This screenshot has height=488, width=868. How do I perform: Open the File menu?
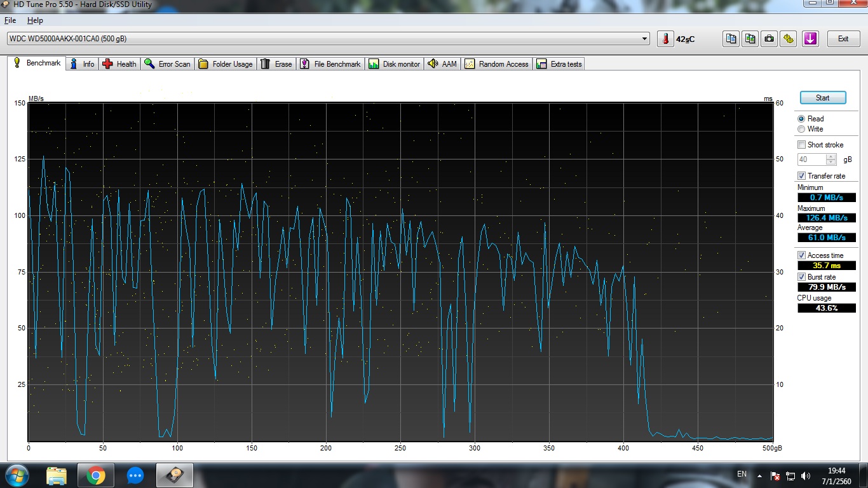pyautogui.click(x=10, y=20)
